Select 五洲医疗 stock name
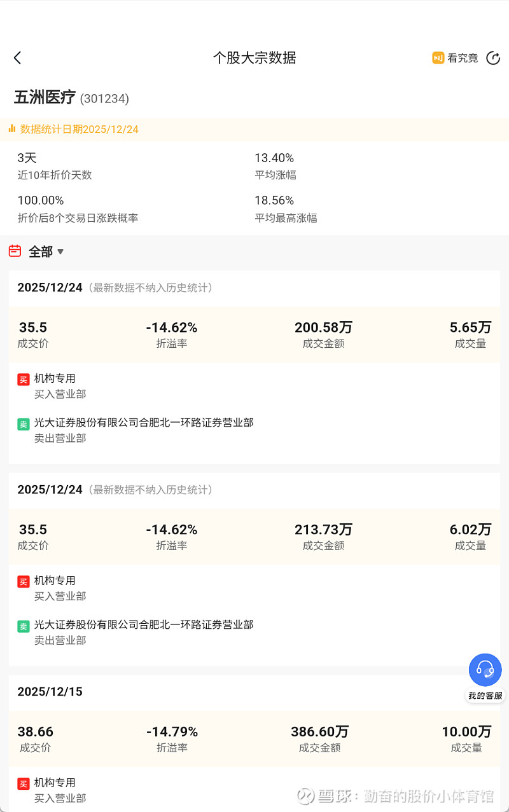 click(x=45, y=97)
